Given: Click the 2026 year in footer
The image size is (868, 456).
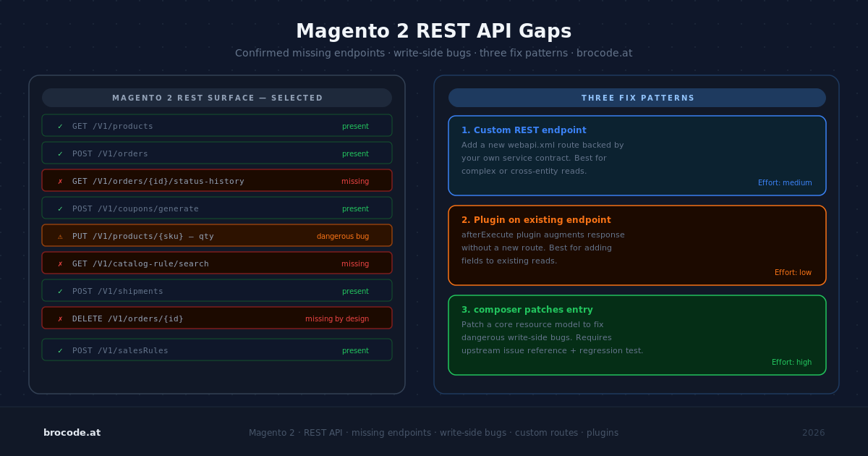Looking at the screenshot, I should (x=813, y=433).
